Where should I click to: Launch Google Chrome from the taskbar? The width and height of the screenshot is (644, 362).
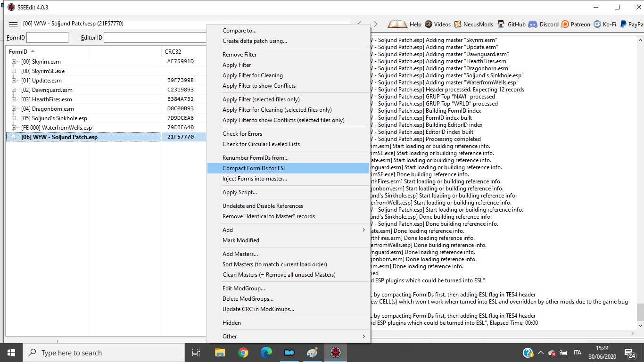(243, 353)
